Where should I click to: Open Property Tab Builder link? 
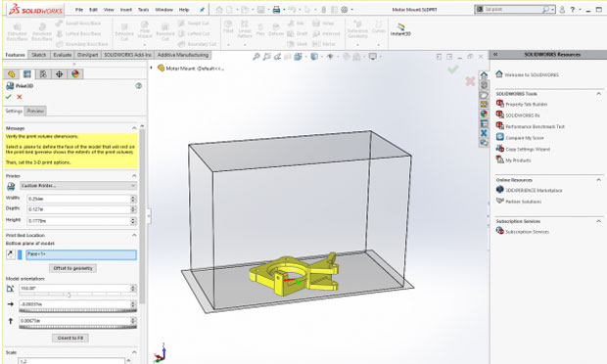(x=526, y=104)
